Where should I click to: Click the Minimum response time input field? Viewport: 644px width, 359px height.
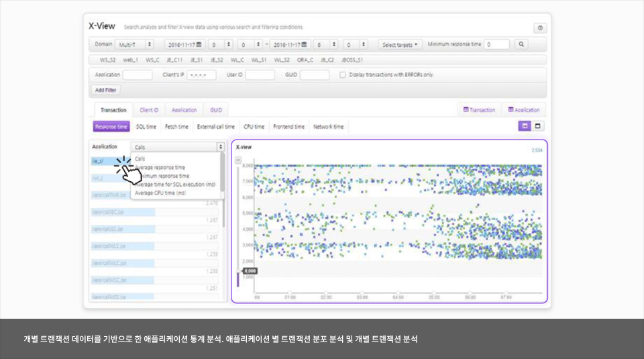[496, 45]
